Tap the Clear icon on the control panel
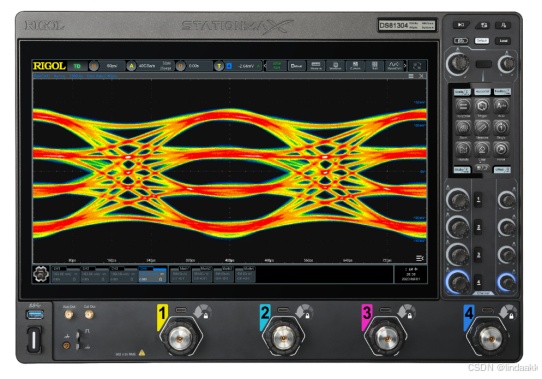The width and height of the screenshot is (542, 379). [482, 149]
